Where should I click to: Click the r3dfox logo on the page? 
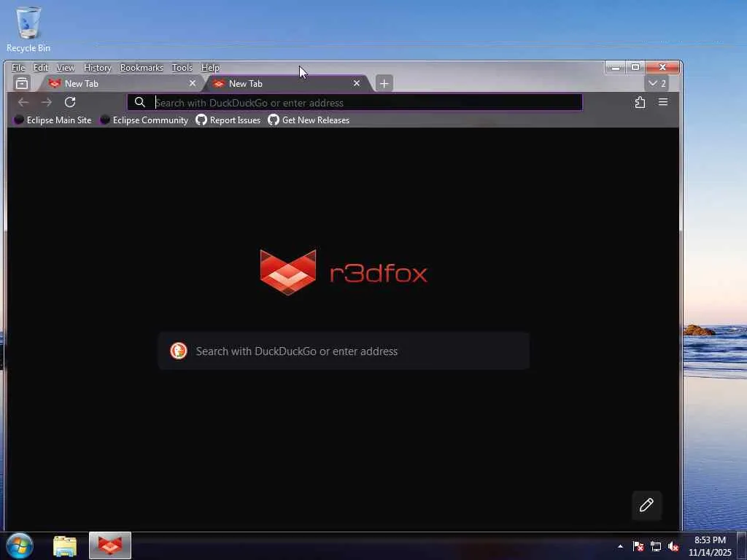(344, 273)
